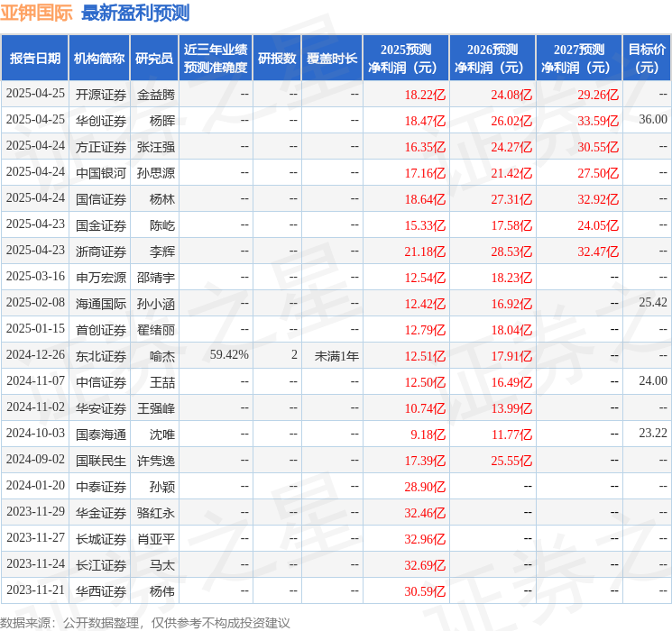Screen dimensions: 672x631
Task: Select 海通国际 institution cell
Action: 101,303
